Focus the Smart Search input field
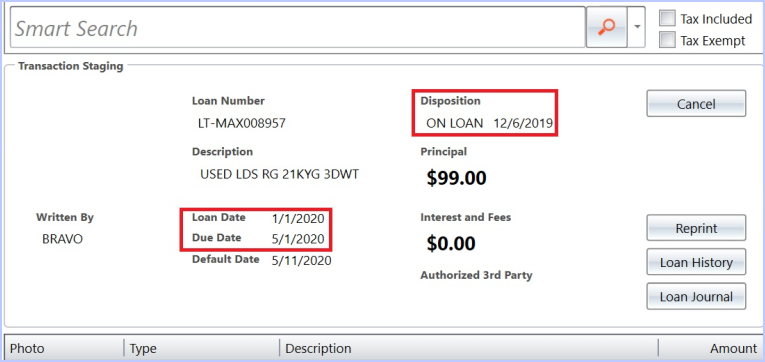The height and width of the screenshot is (362, 765). click(x=297, y=28)
